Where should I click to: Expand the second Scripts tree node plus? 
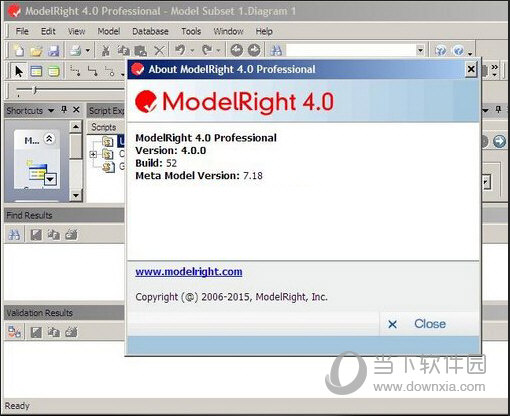[93, 154]
